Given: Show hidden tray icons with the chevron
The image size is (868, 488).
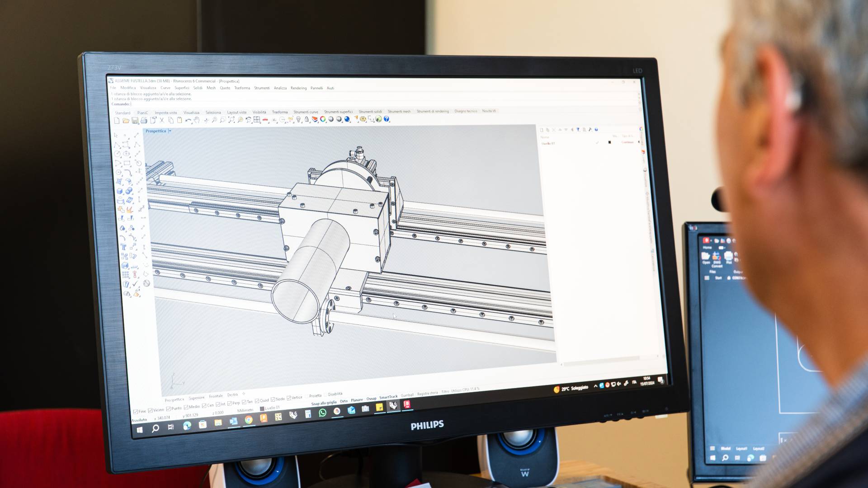Looking at the screenshot, I should [x=595, y=386].
